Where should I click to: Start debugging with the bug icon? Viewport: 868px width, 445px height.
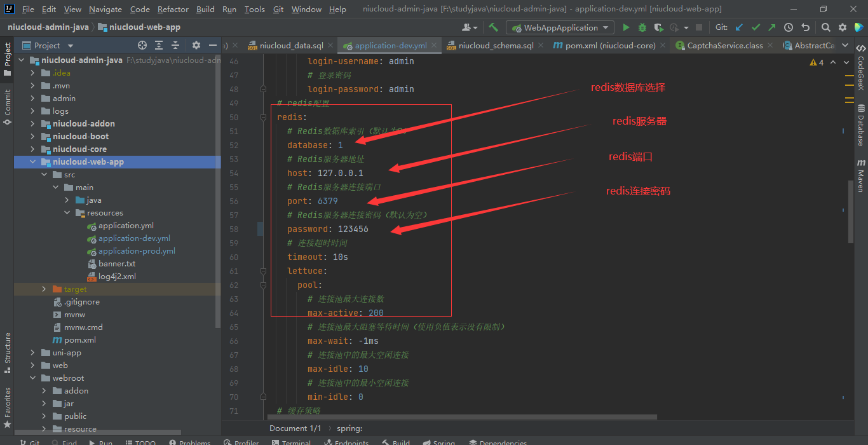click(642, 27)
